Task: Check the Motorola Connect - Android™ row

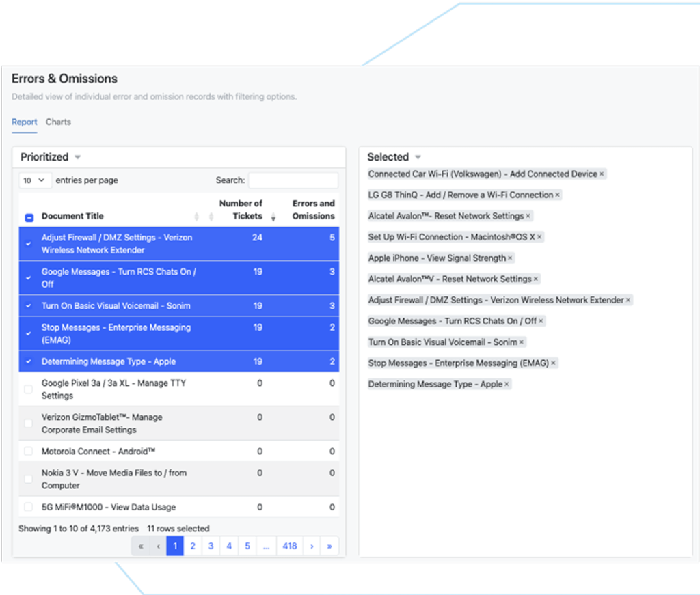Action: [29, 452]
